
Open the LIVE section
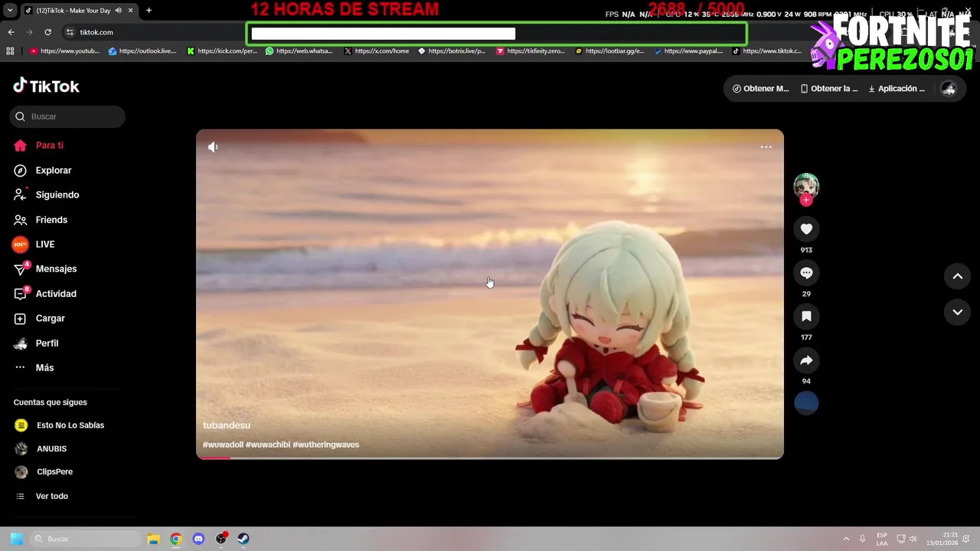click(x=34, y=244)
